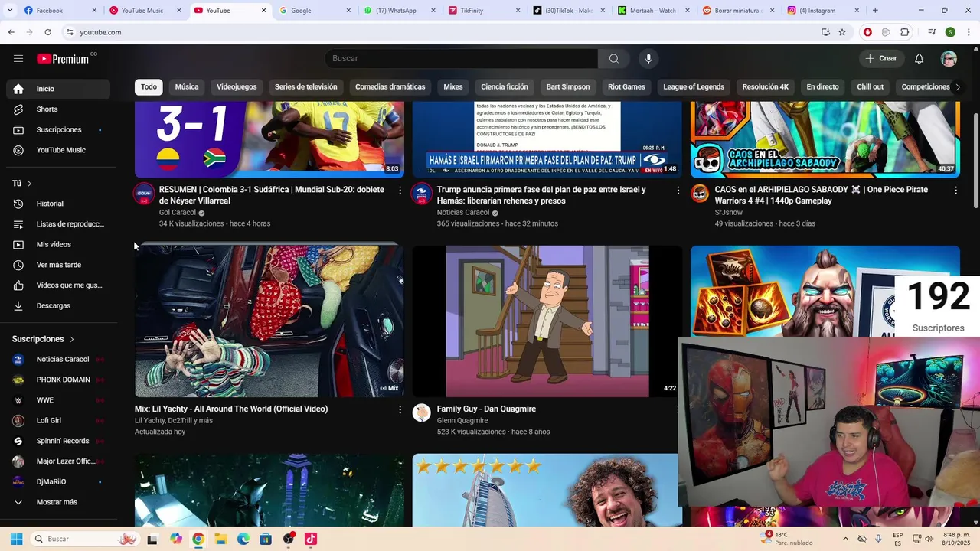Click the install app icon in address bar
This screenshot has height=551, width=980.
[825, 32]
